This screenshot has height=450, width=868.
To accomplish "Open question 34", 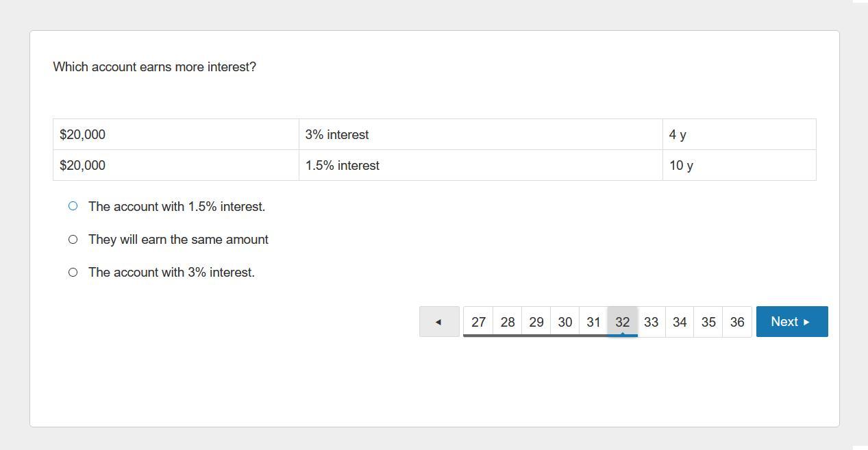I will (680, 321).
